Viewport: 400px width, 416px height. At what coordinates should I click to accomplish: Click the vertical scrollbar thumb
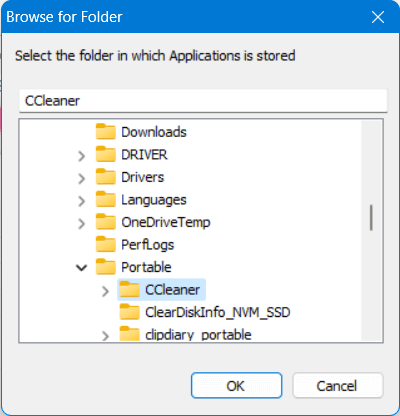(x=371, y=218)
